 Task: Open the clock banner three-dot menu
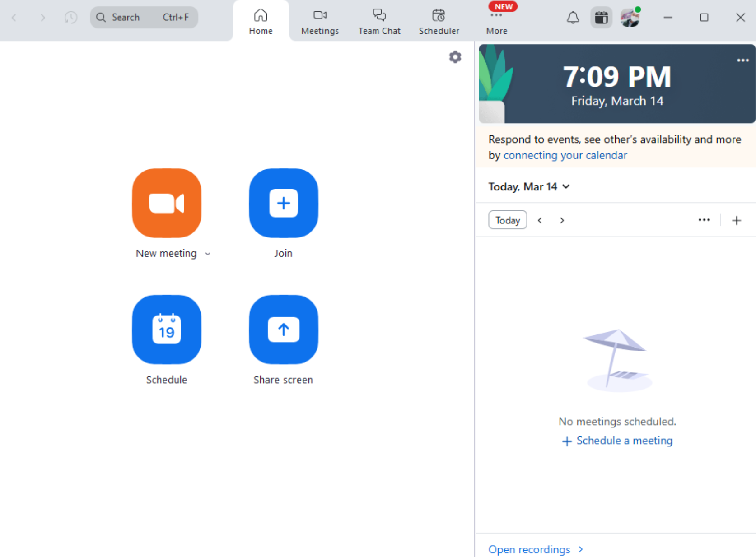743,60
